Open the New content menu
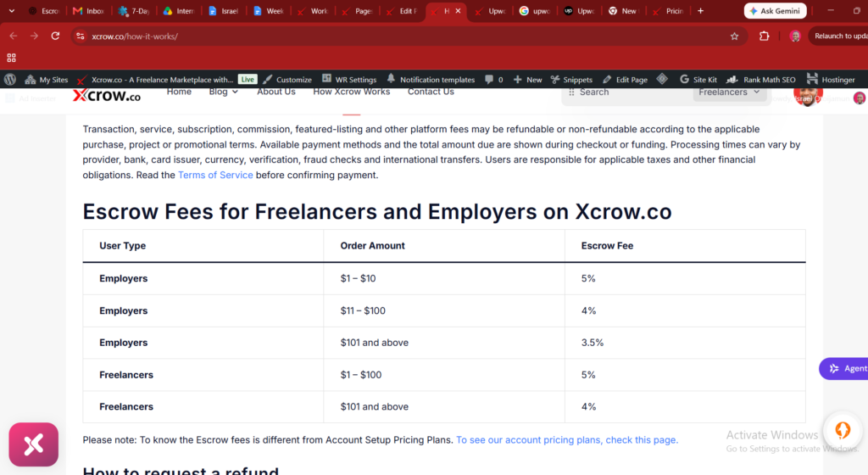This screenshot has width=868, height=475. pyautogui.click(x=527, y=79)
